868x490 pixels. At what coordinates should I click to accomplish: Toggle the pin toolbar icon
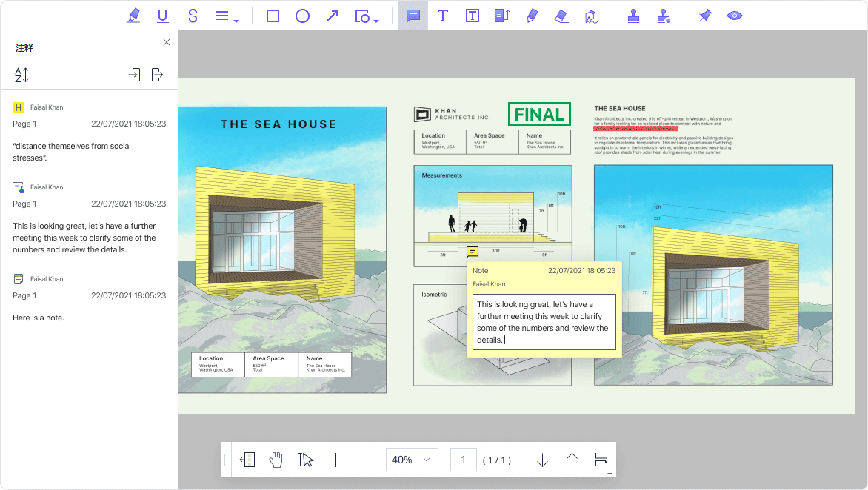pyautogui.click(x=705, y=16)
